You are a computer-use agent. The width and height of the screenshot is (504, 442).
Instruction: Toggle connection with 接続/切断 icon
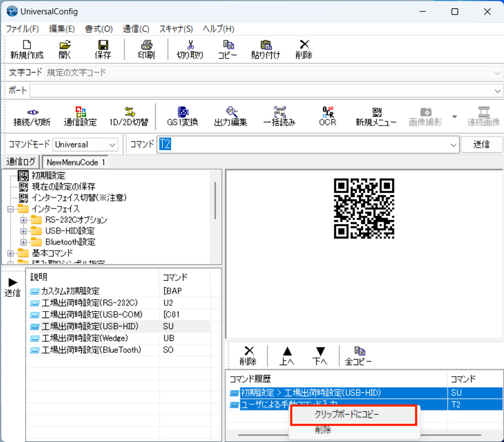32,116
